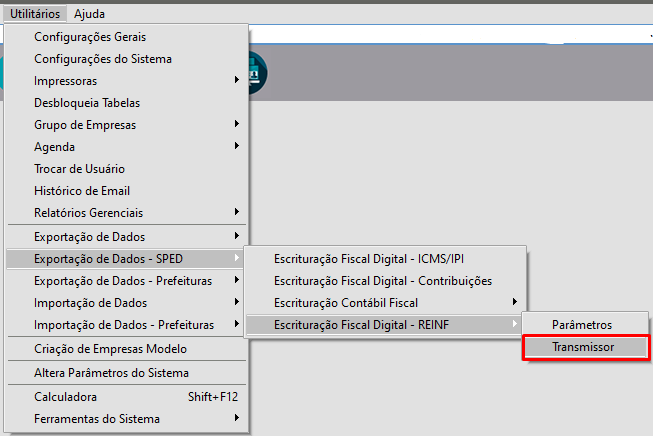Choose Escrituração Fiscal Digital - Contribuições
653x436 pixels.
pos(383,280)
